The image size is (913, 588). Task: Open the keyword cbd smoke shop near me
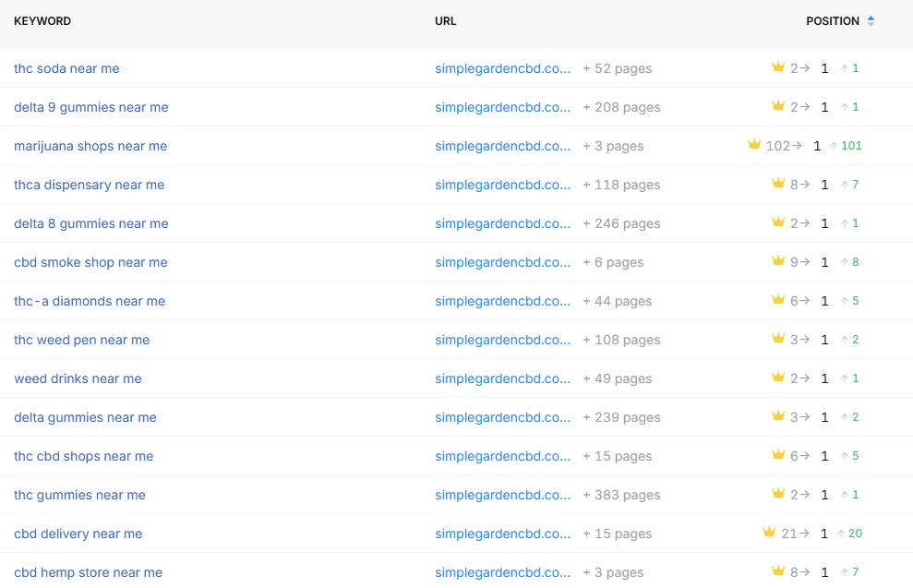point(90,262)
